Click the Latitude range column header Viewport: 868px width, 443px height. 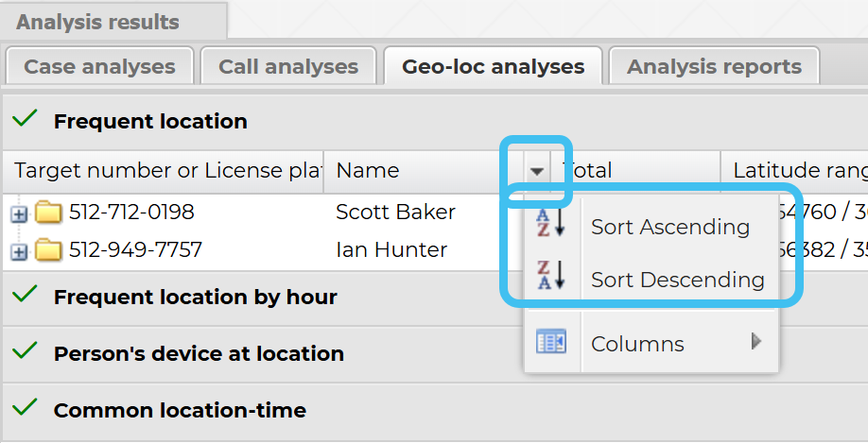pyautogui.click(x=799, y=171)
